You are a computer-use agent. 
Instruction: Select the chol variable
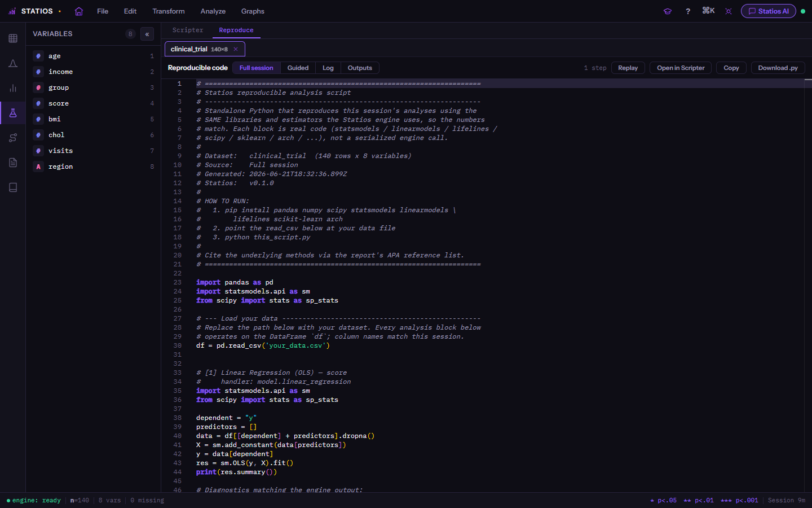[x=94, y=135]
